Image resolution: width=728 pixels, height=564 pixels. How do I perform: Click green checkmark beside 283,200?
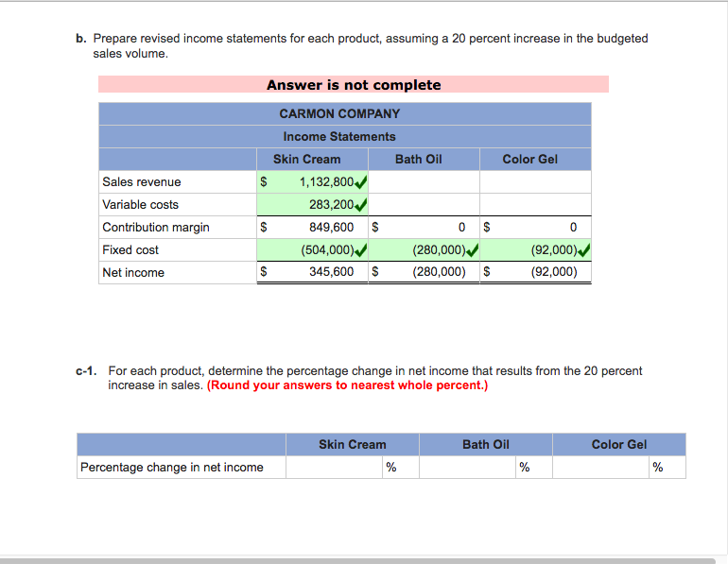(x=361, y=205)
